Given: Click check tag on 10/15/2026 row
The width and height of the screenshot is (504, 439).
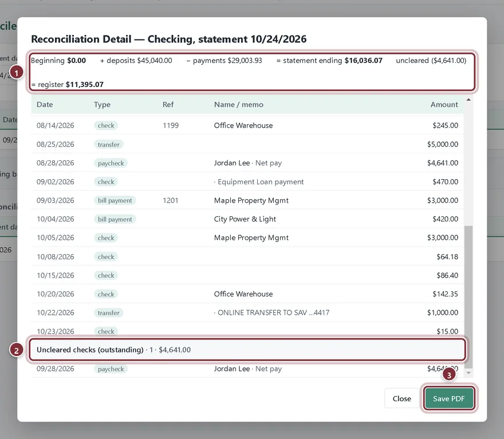Looking at the screenshot, I should point(106,275).
